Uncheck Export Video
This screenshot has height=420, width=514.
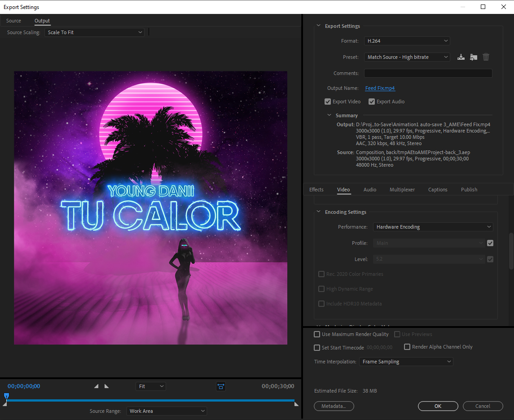coord(328,102)
